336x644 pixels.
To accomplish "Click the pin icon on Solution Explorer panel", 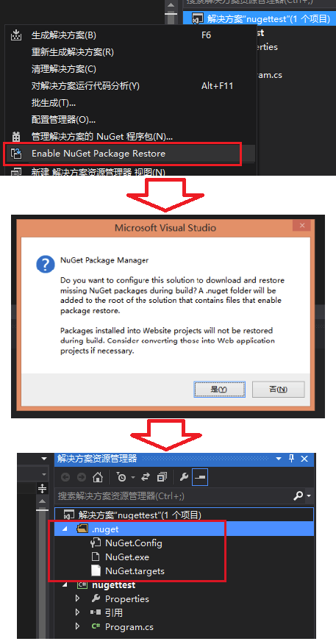I will pyautogui.click(x=292, y=458).
